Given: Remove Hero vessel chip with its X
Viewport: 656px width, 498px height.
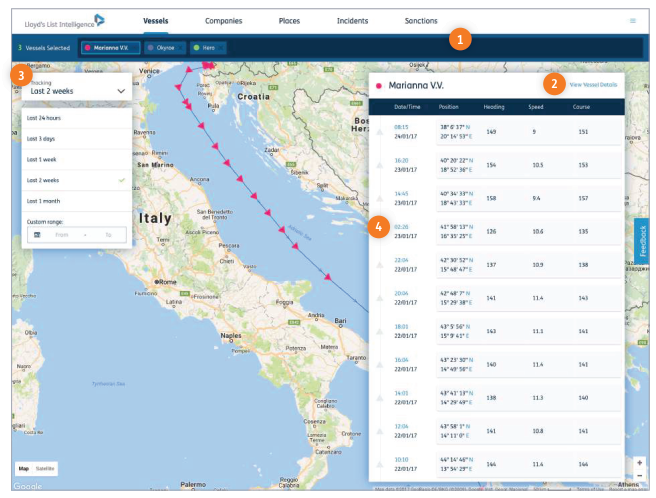Looking at the screenshot, I should (x=220, y=48).
